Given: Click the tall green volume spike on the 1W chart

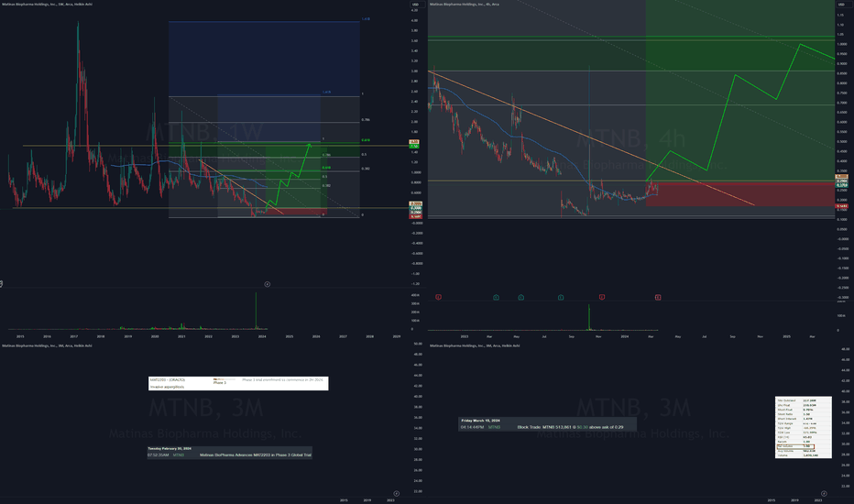Looking at the screenshot, I should tap(256, 311).
